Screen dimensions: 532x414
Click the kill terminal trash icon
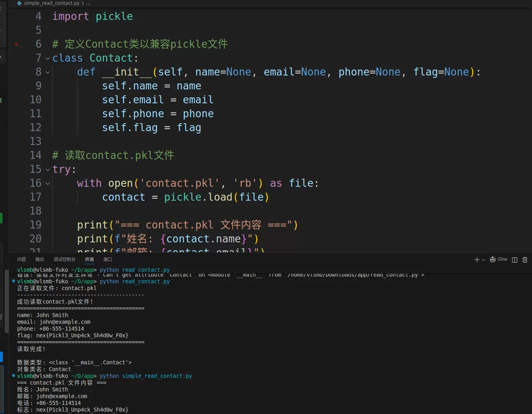(525, 260)
